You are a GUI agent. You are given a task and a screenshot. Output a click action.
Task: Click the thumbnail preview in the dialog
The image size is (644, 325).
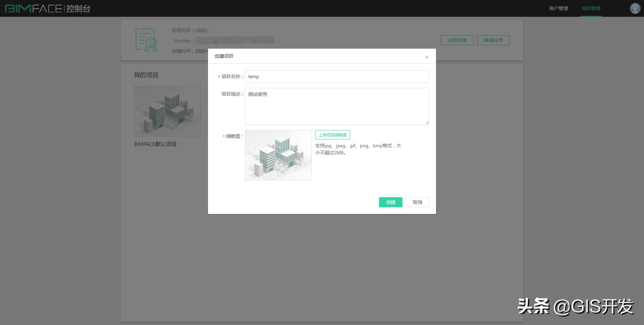tap(278, 155)
